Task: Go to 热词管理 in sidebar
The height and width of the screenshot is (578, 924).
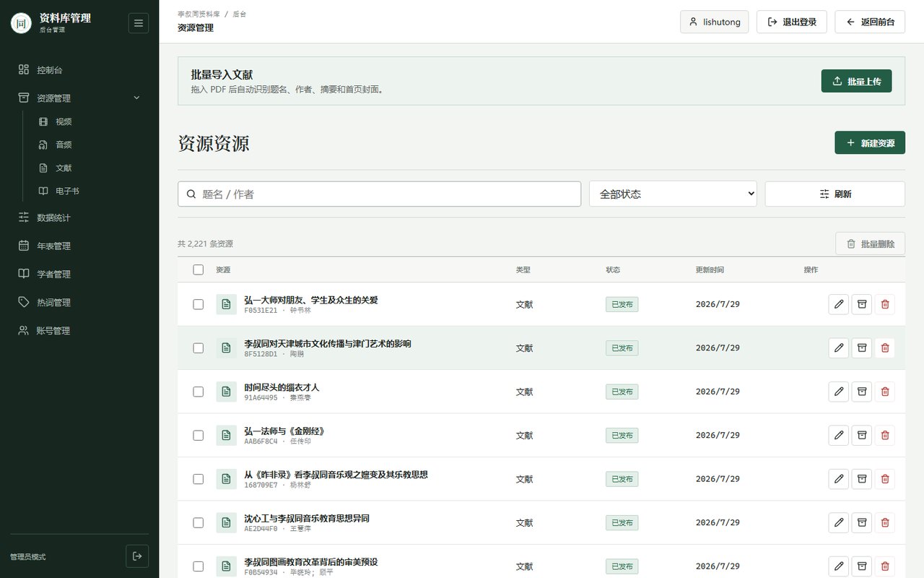Action: (x=79, y=302)
